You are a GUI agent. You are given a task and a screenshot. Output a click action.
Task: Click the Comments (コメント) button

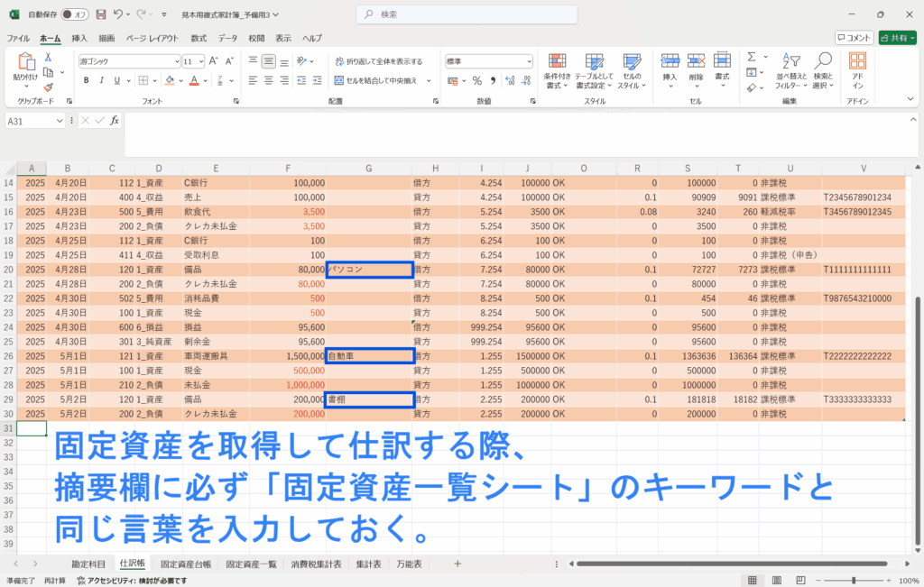point(854,38)
